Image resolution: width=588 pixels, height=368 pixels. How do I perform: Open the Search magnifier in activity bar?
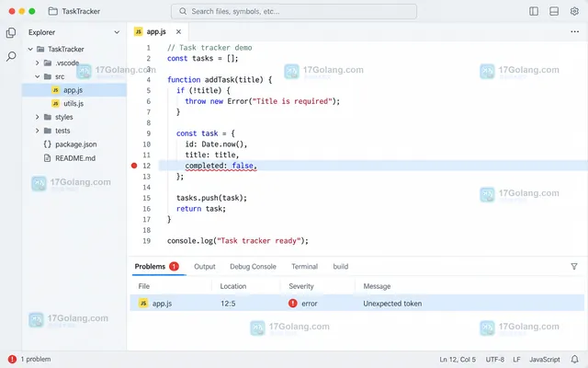pos(11,57)
